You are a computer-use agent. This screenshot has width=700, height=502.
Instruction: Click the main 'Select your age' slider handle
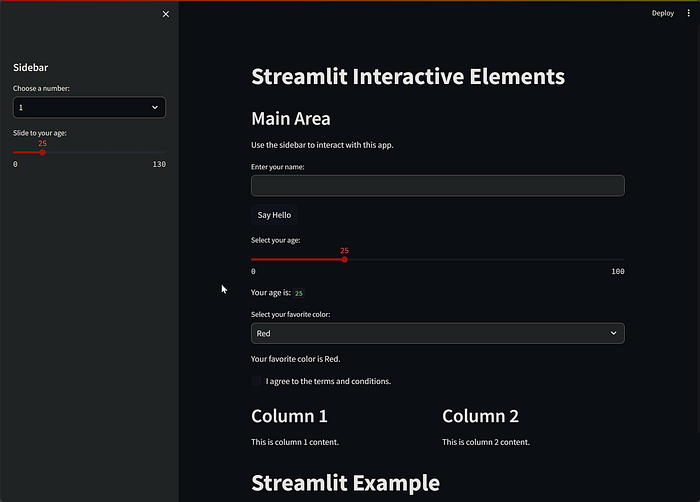coord(345,259)
